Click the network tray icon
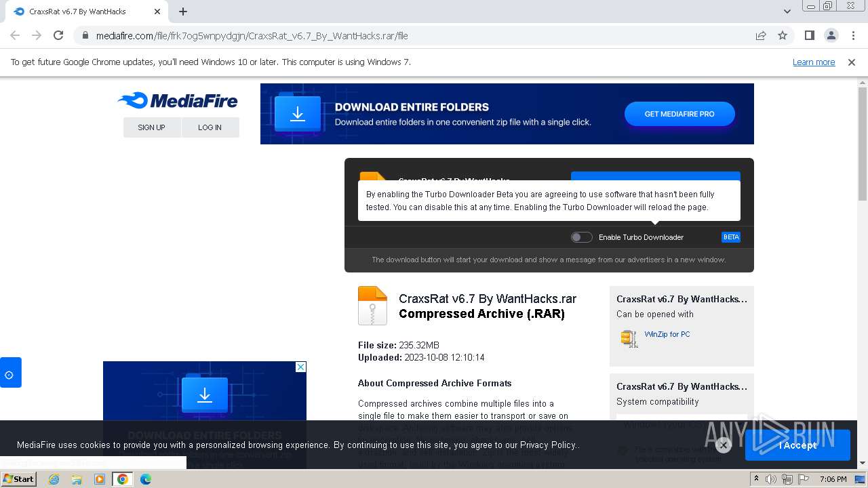This screenshot has height=488, width=868. coord(787,479)
